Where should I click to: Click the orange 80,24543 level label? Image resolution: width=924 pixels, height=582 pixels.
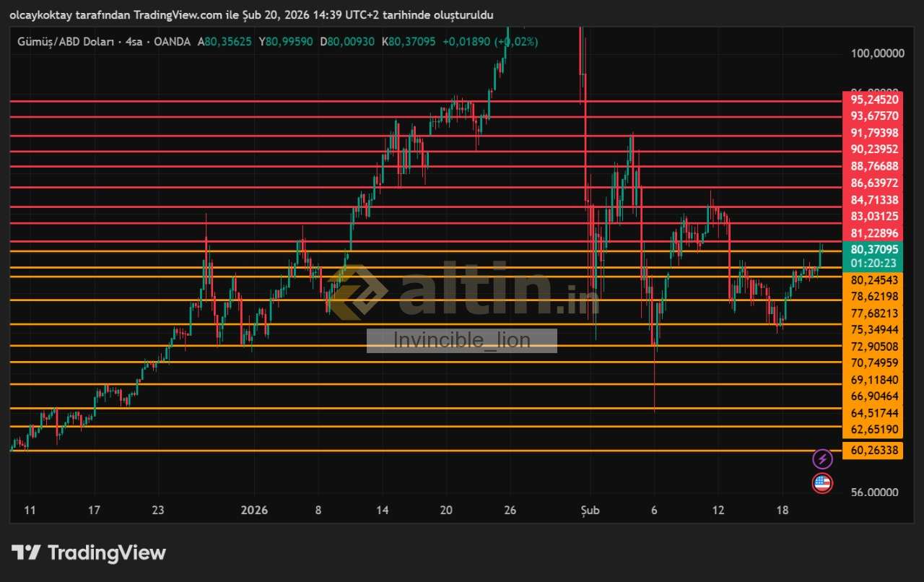click(874, 280)
